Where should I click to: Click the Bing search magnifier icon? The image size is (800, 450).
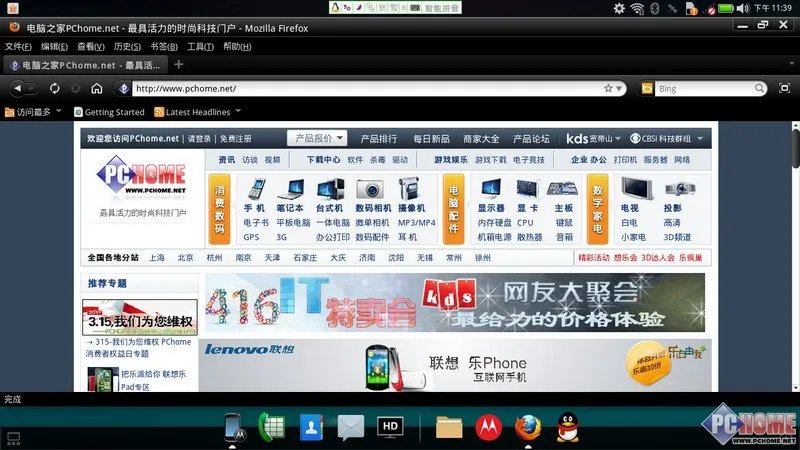(759, 88)
